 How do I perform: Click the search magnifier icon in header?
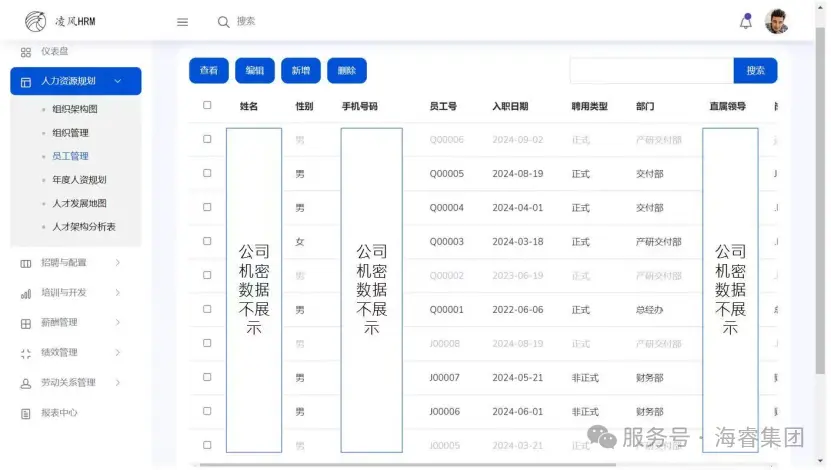click(x=223, y=22)
